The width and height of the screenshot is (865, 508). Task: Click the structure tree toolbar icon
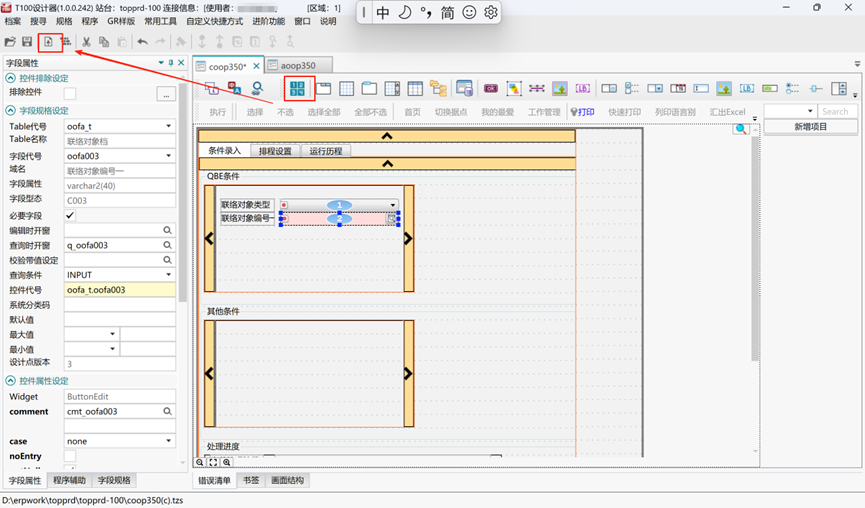click(66, 42)
